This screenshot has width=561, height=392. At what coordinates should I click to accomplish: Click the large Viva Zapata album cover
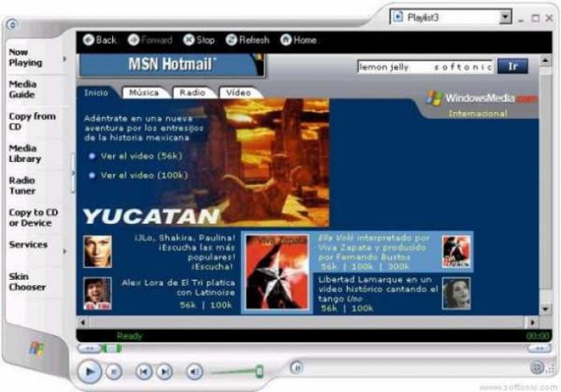[277, 272]
